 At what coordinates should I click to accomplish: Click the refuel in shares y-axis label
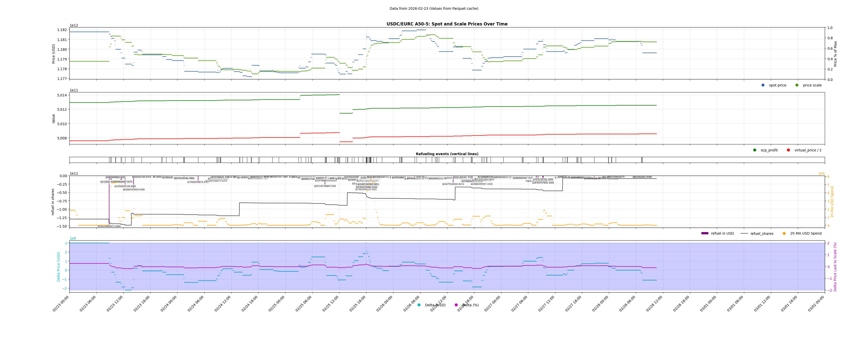[53, 202]
